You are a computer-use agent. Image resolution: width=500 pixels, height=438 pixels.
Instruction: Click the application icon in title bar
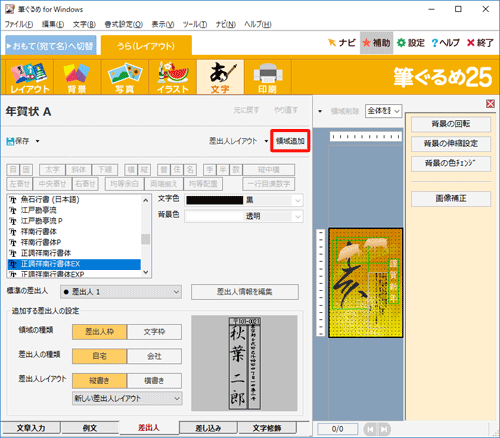coord(10,9)
